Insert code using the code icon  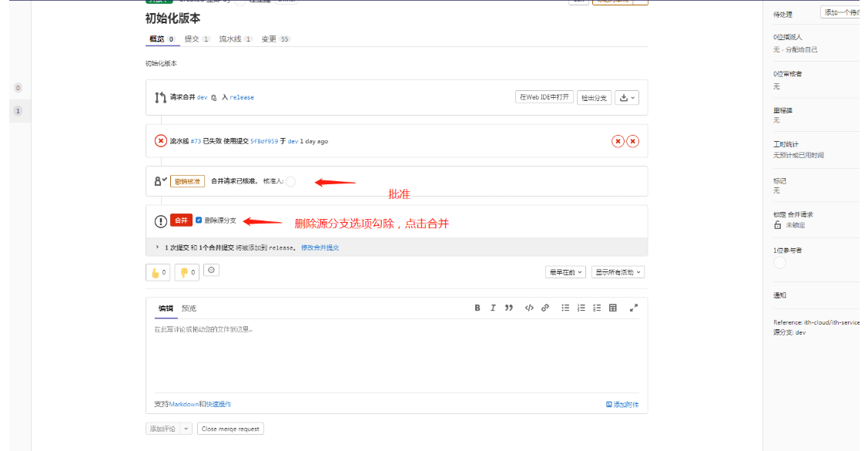(x=529, y=308)
